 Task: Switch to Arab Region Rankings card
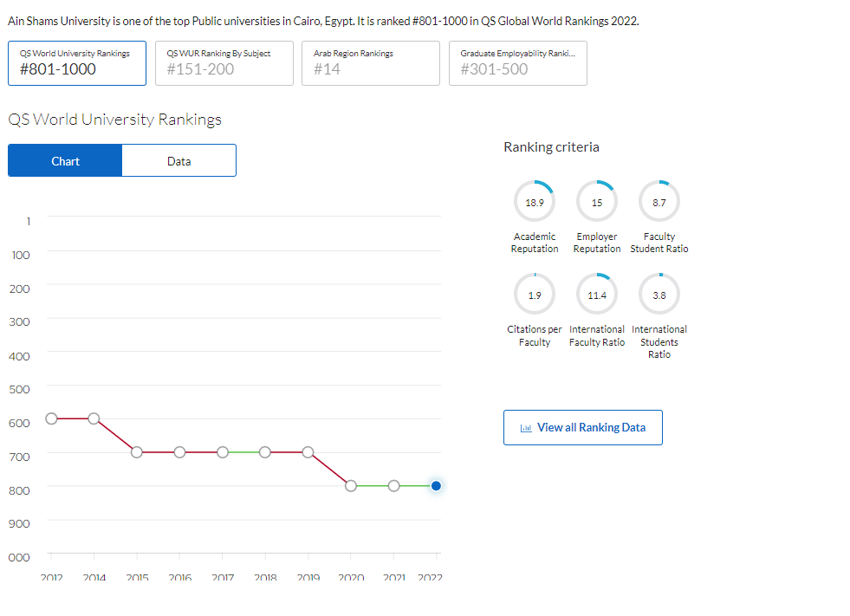tap(371, 63)
